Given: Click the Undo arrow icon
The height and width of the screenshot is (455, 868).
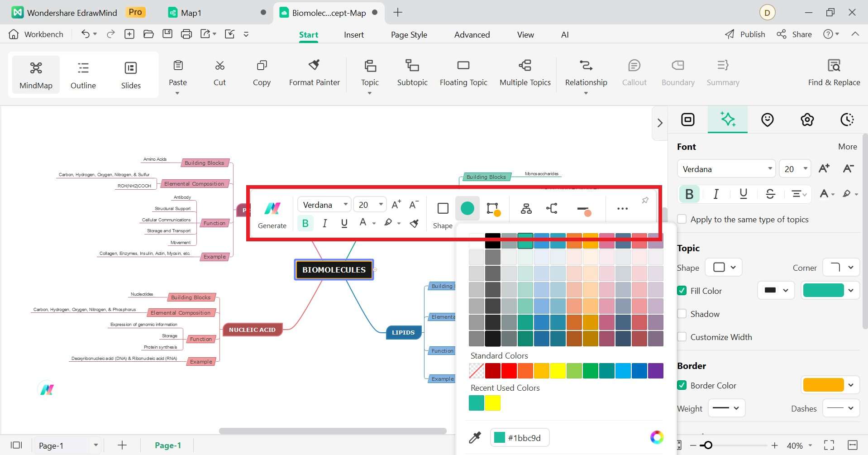Looking at the screenshot, I should click(85, 34).
